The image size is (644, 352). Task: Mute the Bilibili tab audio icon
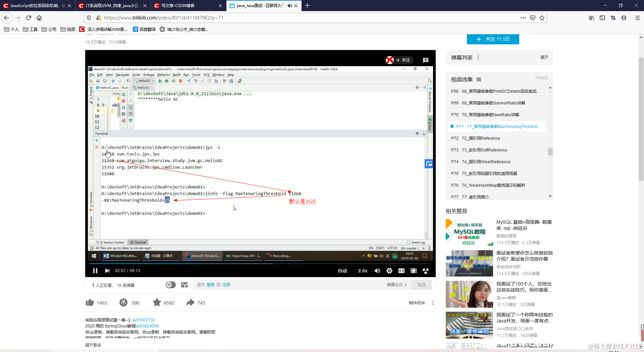[x=290, y=6]
